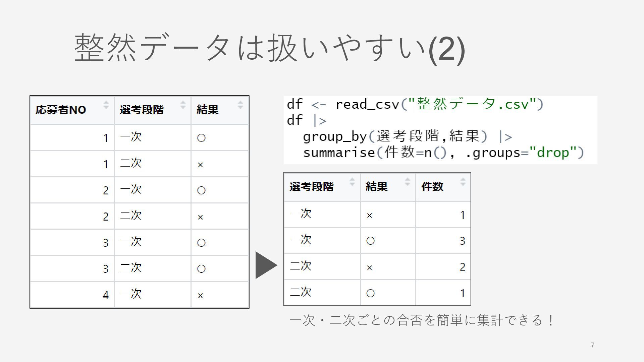
Task: Select first row 一次 in left table
Action: coord(139,138)
